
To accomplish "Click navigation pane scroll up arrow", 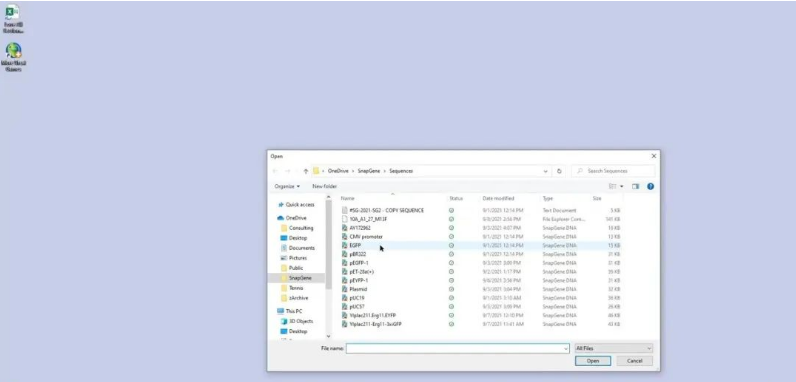I will point(328,197).
